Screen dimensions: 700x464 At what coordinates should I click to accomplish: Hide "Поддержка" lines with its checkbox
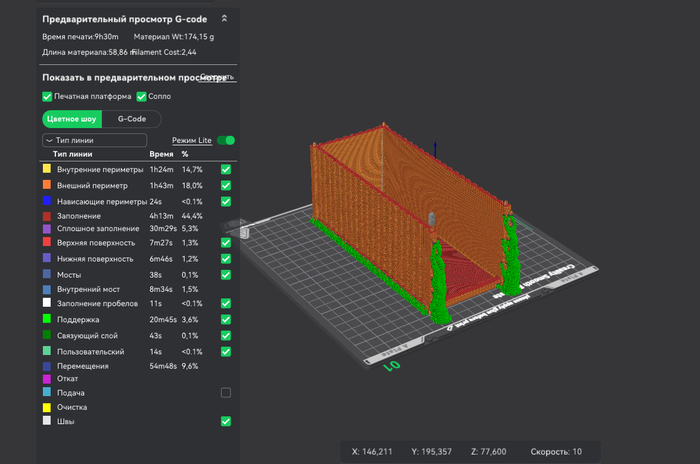(x=226, y=319)
